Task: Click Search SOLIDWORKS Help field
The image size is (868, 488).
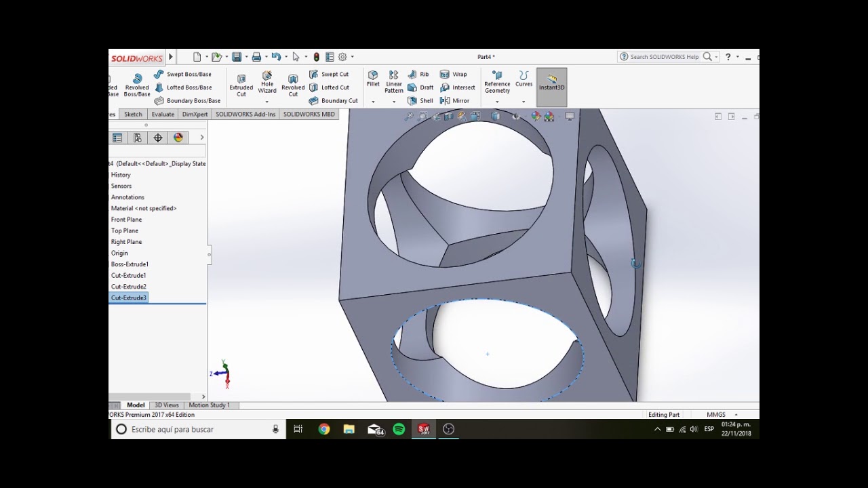Action: pyautogui.click(x=663, y=57)
